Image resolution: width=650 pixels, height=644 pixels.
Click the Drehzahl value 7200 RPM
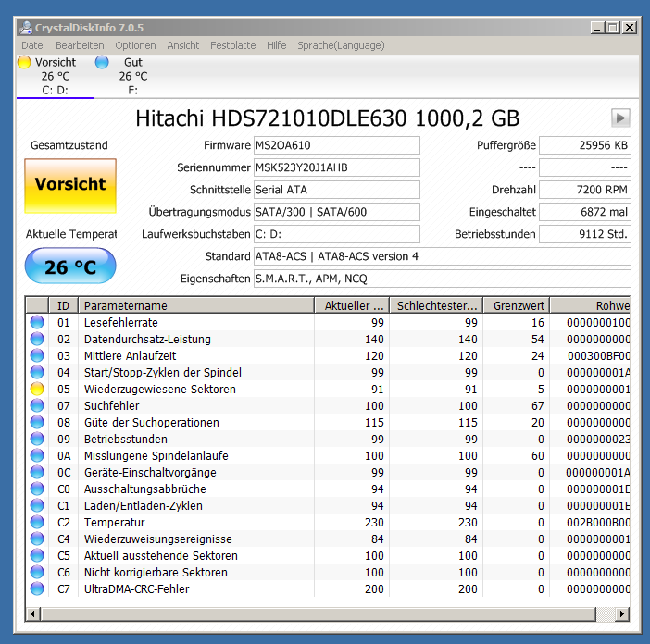coord(585,190)
